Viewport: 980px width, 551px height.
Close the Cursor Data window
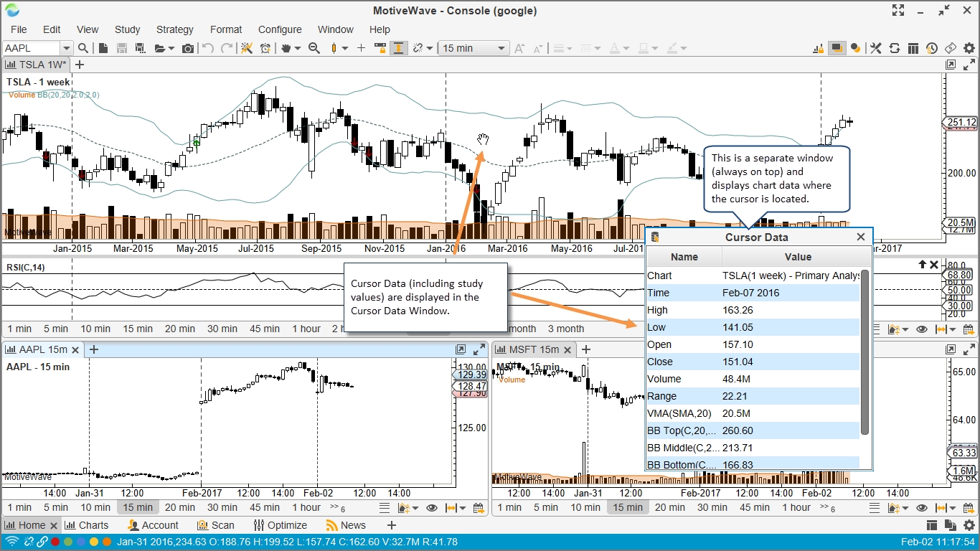click(x=860, y=237)
